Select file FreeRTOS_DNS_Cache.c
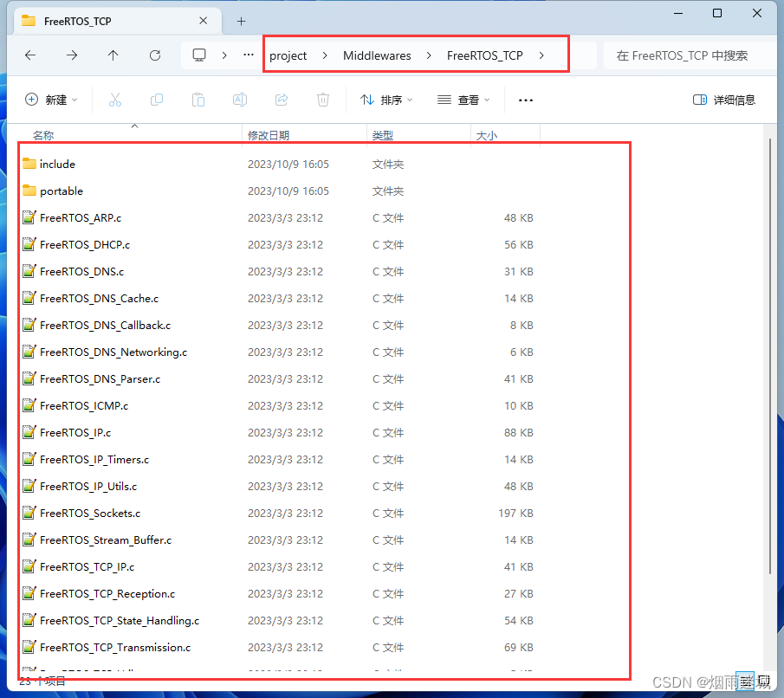 pyautogui.click(x=278, y=299)
